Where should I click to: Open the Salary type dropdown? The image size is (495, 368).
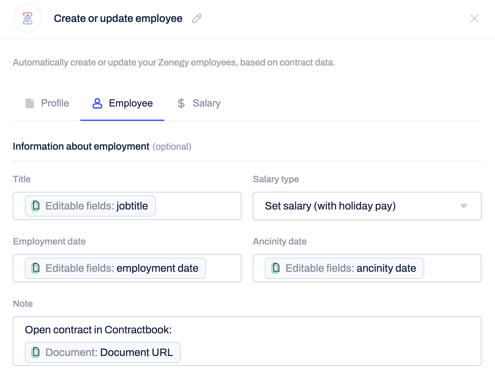pos(367,206)
